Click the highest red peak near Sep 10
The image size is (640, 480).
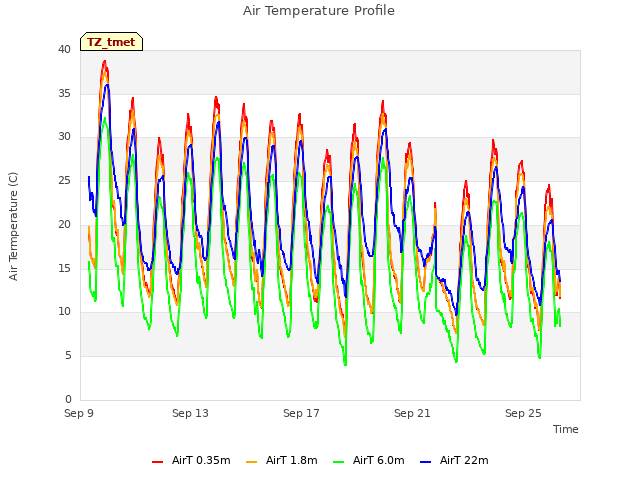pyautogui.click(x=104, y=61)
